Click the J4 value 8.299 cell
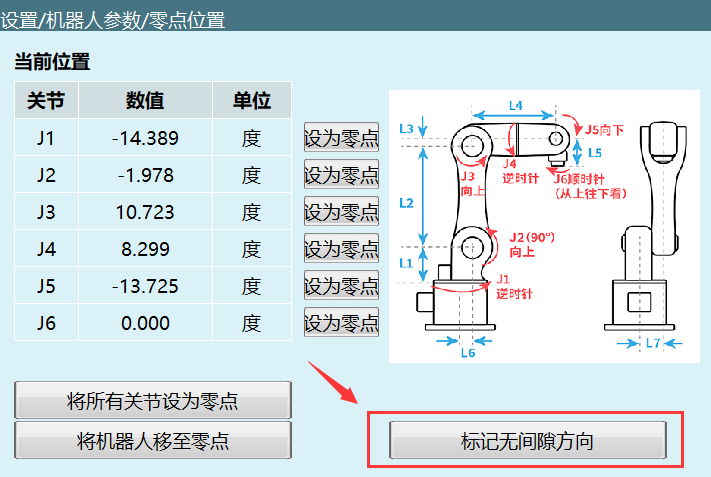The image size is (711, 477). 145,249
